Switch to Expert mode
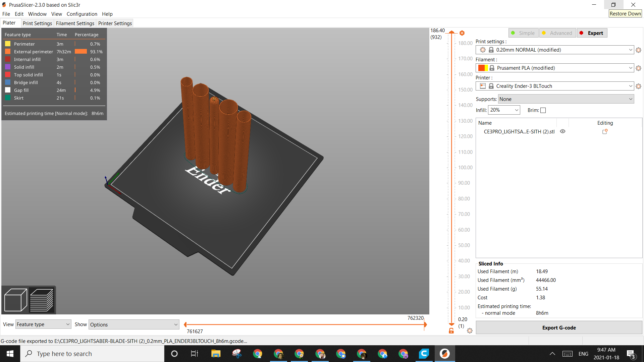 click(x=592, y=33)
